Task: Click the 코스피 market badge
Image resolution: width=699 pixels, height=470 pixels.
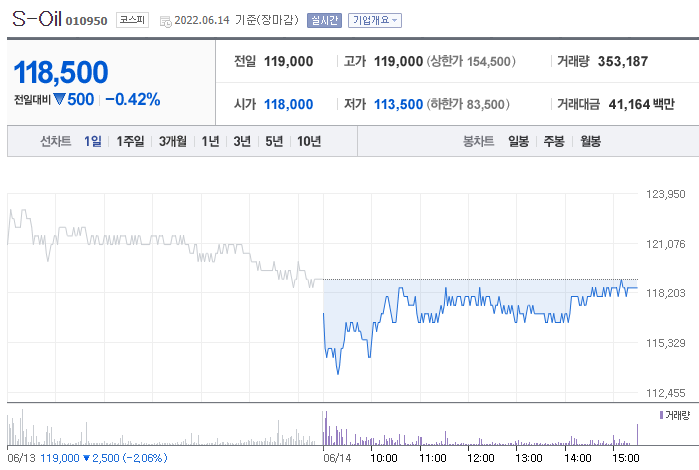Action: 132,20
